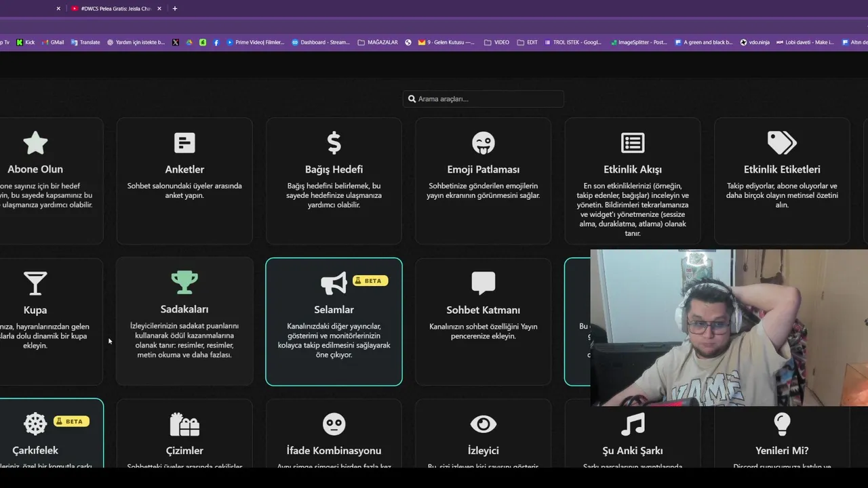
Task: Click the emoji face icon above Emoji Patlaması
Action: (x=484, y=143)
